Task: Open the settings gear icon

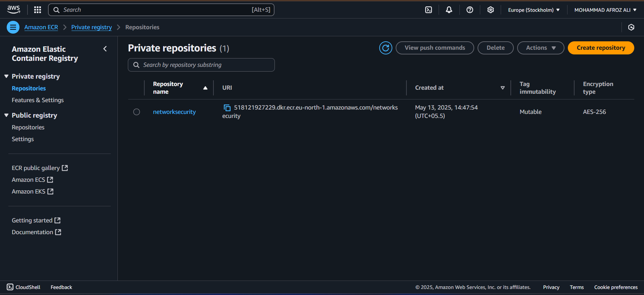Action: click(490, 10)
